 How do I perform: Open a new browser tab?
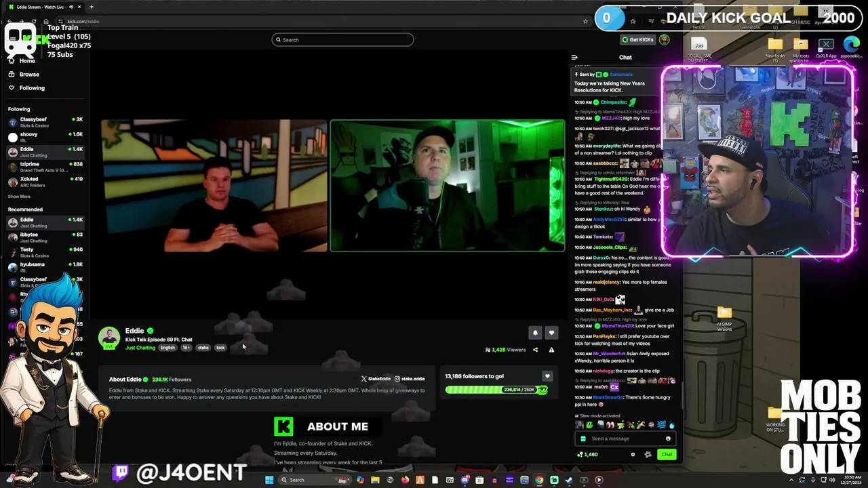coord(91,7)
